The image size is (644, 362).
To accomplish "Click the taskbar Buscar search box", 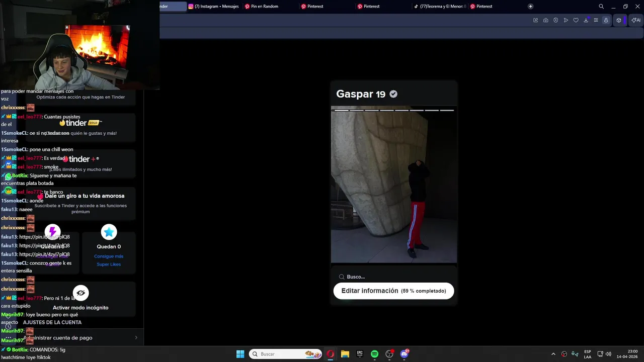I will tap(286, 354).
